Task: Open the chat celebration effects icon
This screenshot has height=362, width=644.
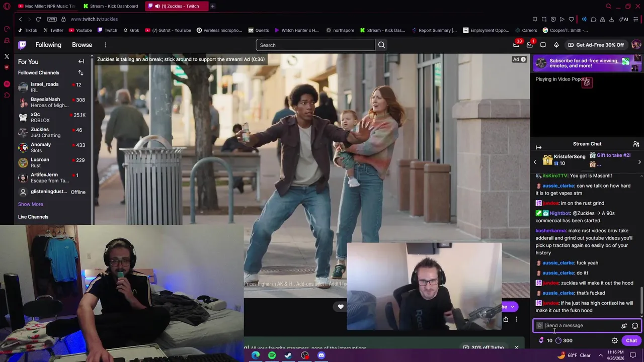Action: 624,326
